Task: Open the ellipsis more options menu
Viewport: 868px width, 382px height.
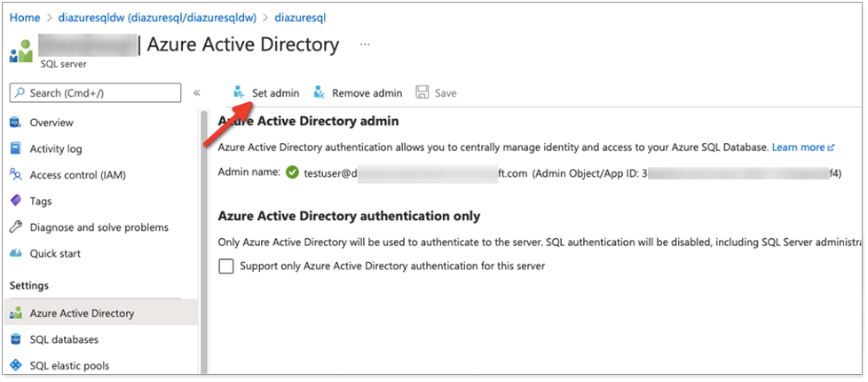Action: 365,44
